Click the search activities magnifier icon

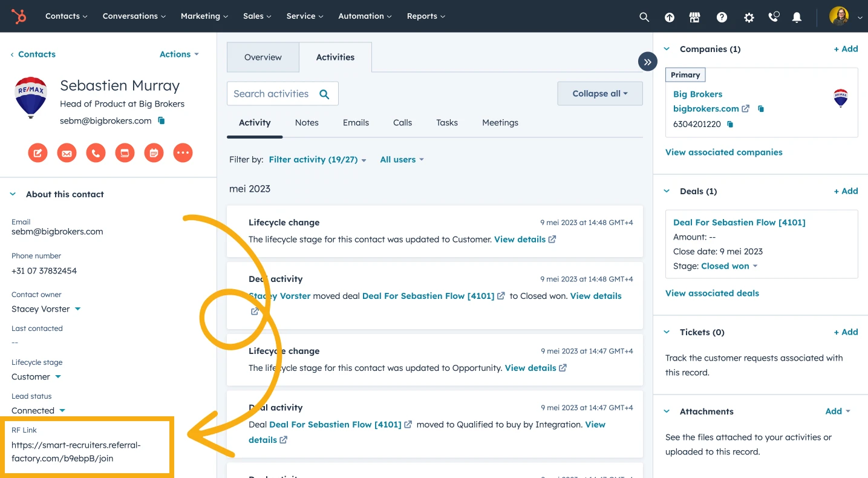coord(324,94)
